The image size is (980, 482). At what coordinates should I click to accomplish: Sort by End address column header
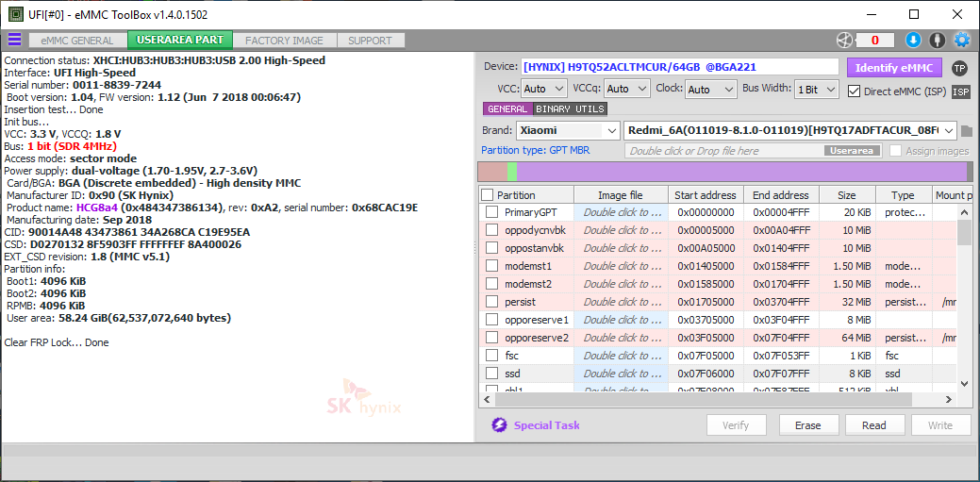pyautogui.click(x=781, y=195)
